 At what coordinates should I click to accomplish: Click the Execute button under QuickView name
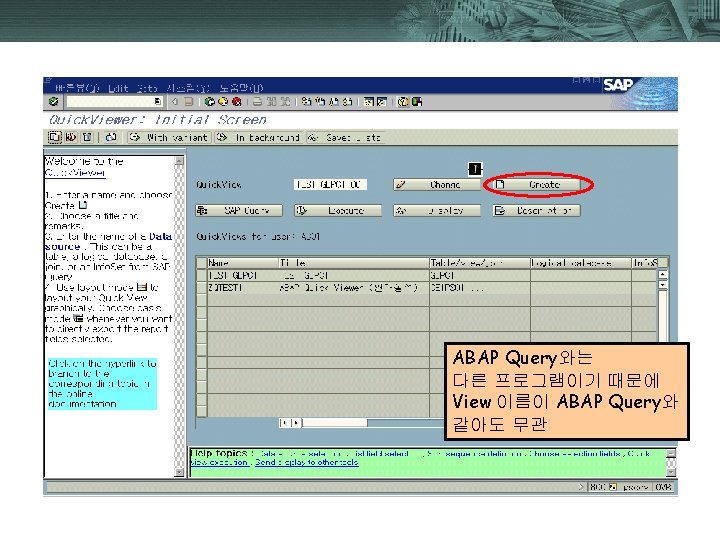point(338,210)
